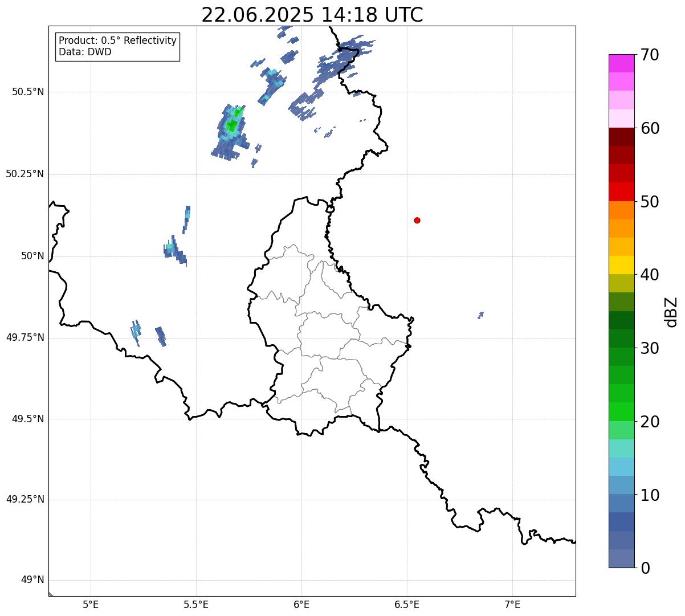Select the 49.25°N latitude label
The image size is (685, 616).
tap(25, 500)
